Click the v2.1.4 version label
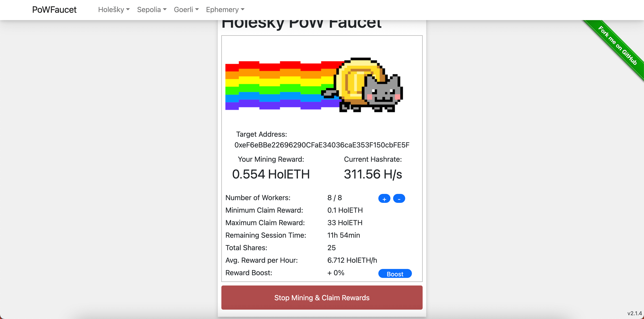644x319 pixels. pyautogui.click(x=634, y=313)
